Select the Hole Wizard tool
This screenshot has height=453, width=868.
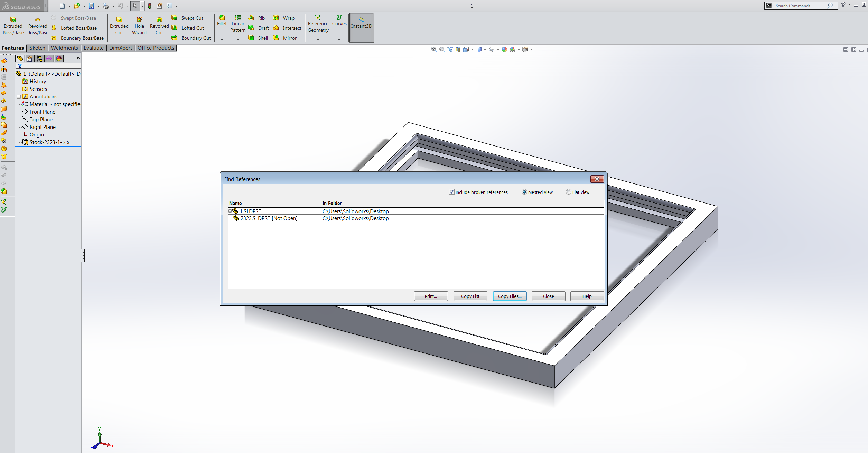139,20
